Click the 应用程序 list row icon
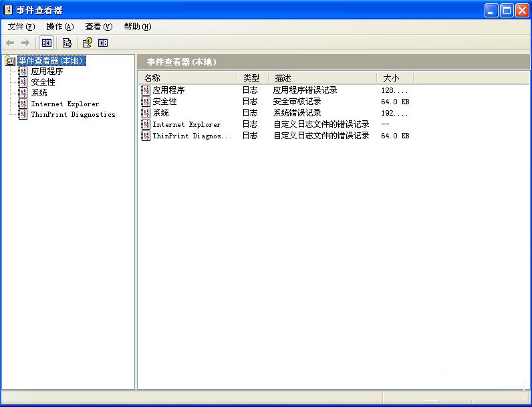The width and height of the screenshot is (532, 407). 146,90
